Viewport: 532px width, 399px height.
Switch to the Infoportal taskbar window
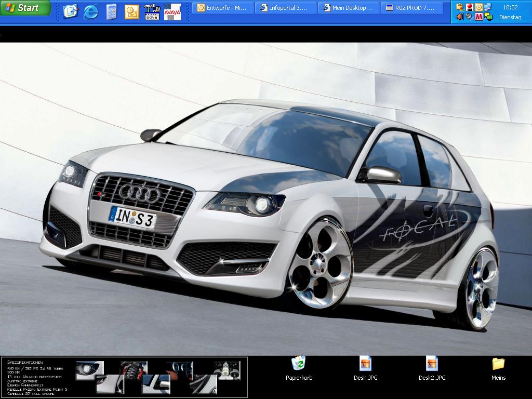coord(286,8)
